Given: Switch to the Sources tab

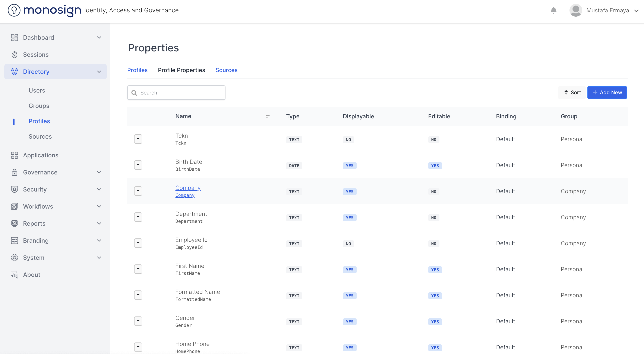Looking at the screenshot, I should 226,70.
